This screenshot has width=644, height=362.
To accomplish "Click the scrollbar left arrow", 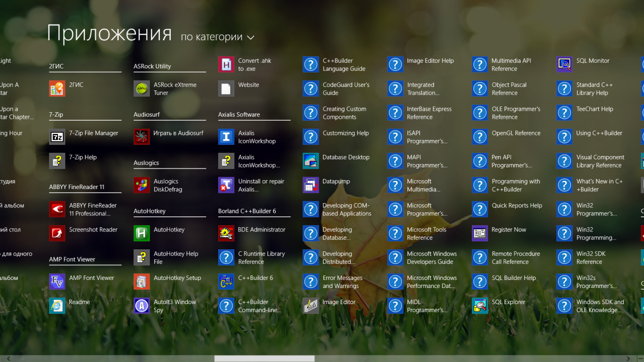I will click(x=8, y=359).
